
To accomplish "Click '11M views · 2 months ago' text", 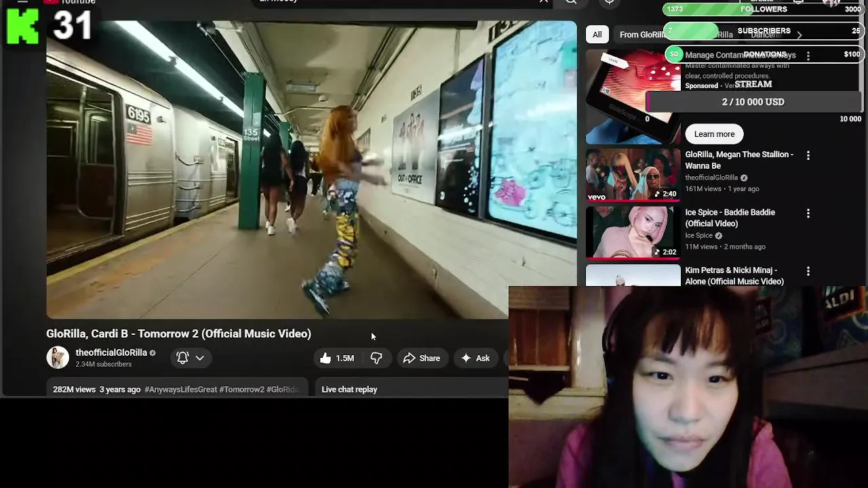I will coord(725,247).
